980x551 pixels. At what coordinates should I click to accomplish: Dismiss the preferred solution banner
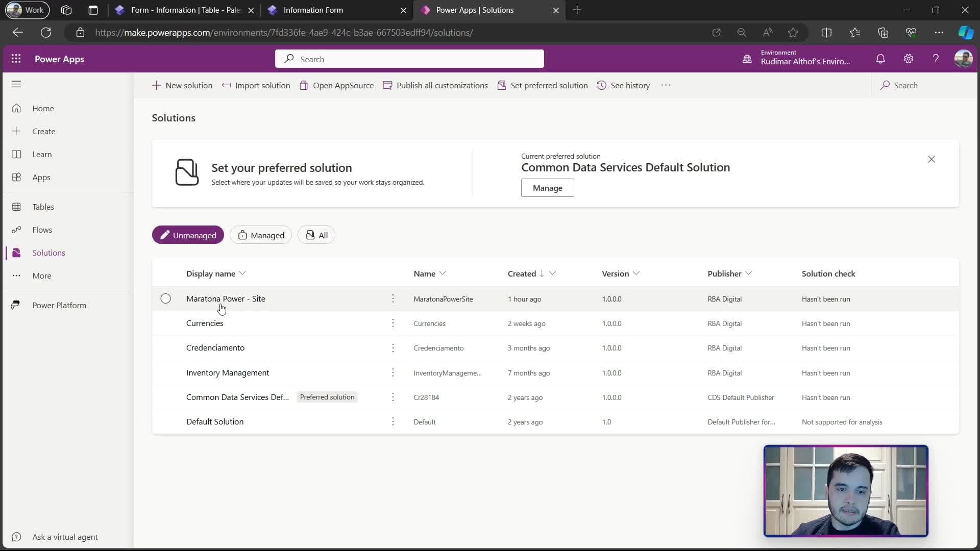[x=932, y=160]
